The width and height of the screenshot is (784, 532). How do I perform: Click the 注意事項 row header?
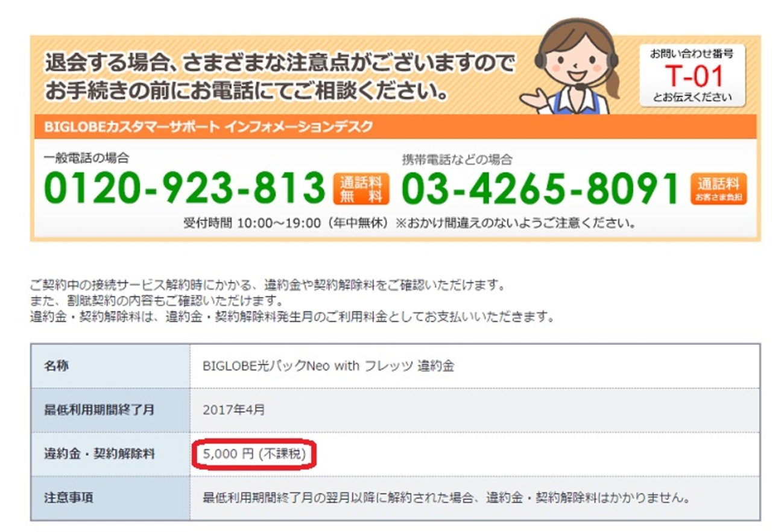[x=110, y=498]
